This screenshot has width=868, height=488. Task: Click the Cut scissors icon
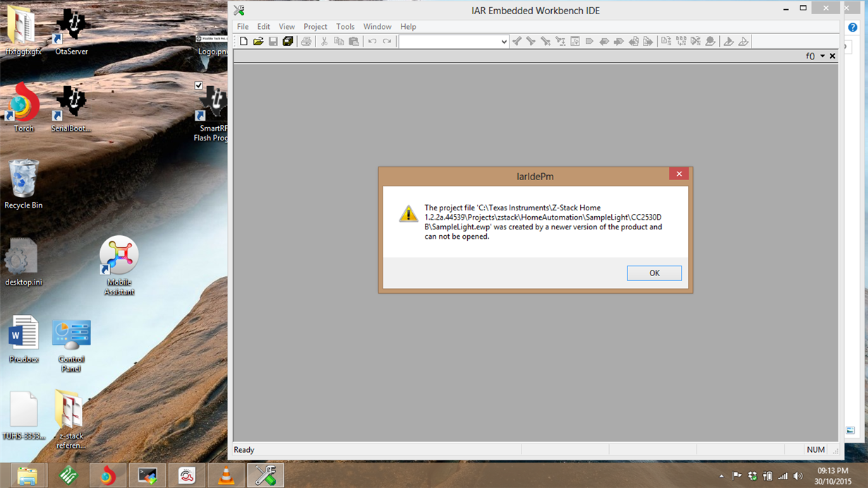click(x=325, y=42)
